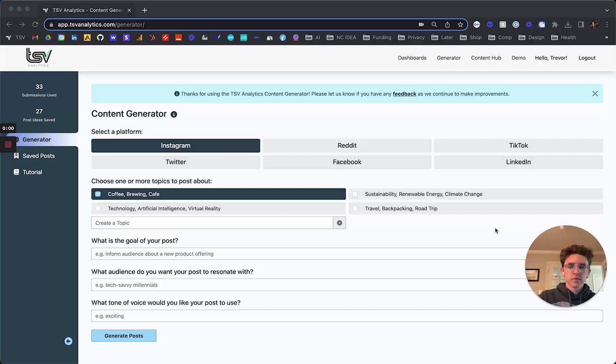Check the Travel, Backpacking, Road Trip checkbox
Image resolution: width=616 pixels, height=364 pixels.
[355, 209]
